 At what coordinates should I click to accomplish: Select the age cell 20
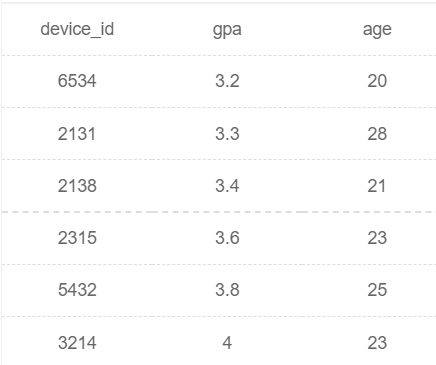coord(377,81)
